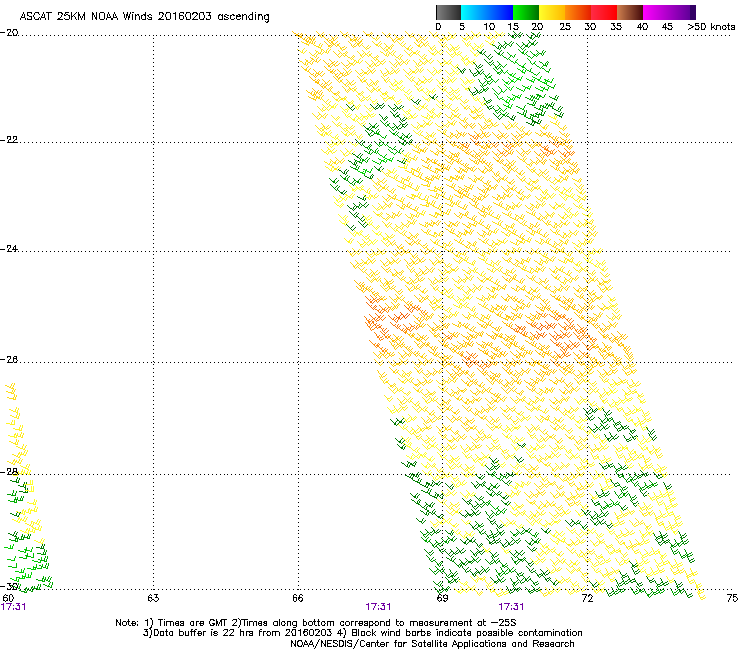Click the '17:31' time under longitude 60

click(14, 607)
